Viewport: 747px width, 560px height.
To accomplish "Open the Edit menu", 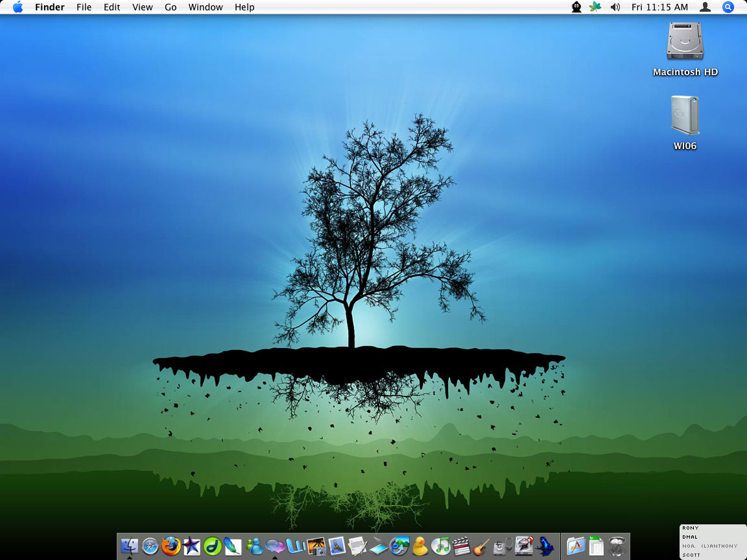I will pyautogui.click(x=112, y=7).
